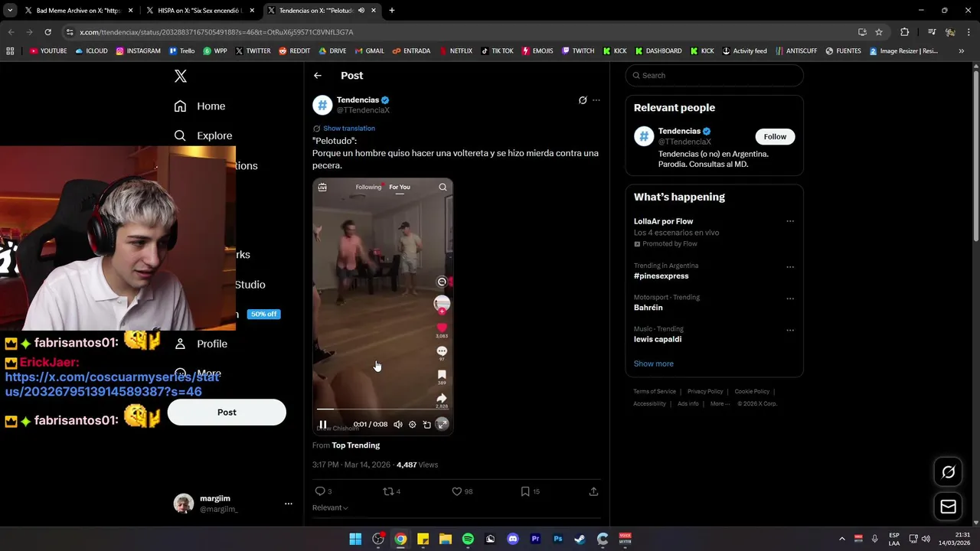Share post via upload arrow icon
This screenshot has width=980, height=551.
593,491
